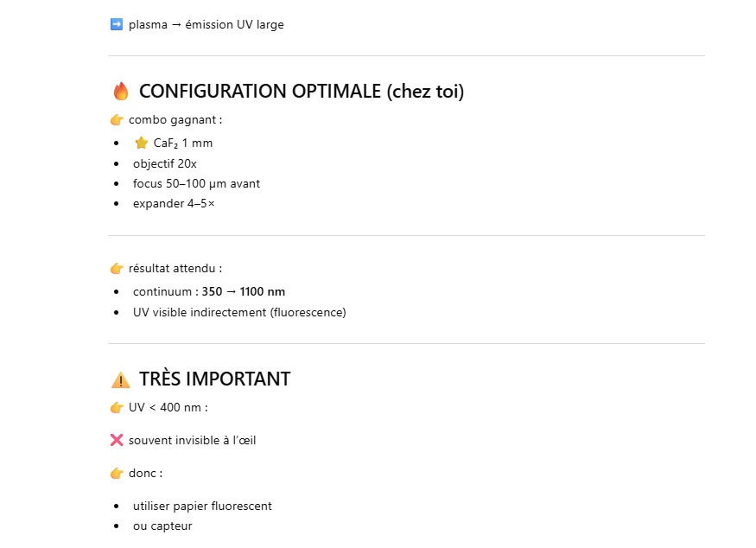756x548 pixels.
Task: Click the red cross before souvent invisible
Action: 117,441
